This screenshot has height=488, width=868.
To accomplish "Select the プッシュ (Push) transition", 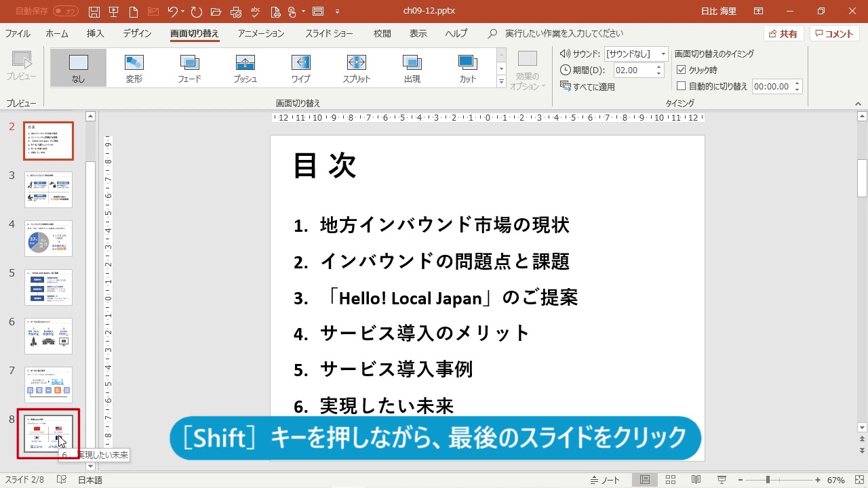I will (x=245, y=68).
